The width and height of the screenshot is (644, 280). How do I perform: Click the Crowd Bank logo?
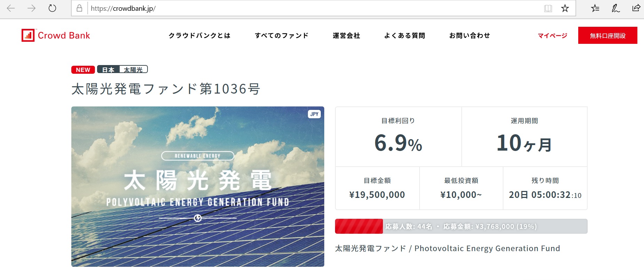tap(56, 35)
